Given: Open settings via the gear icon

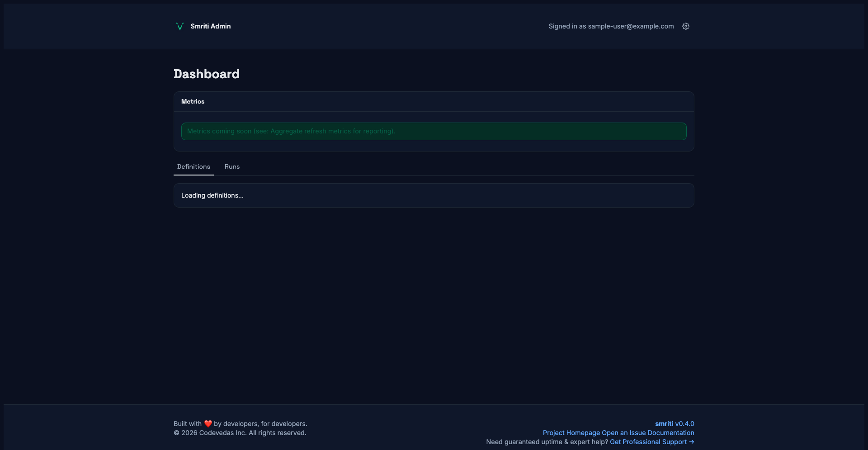Looking at the screenshot, I should tap(685, 26).
